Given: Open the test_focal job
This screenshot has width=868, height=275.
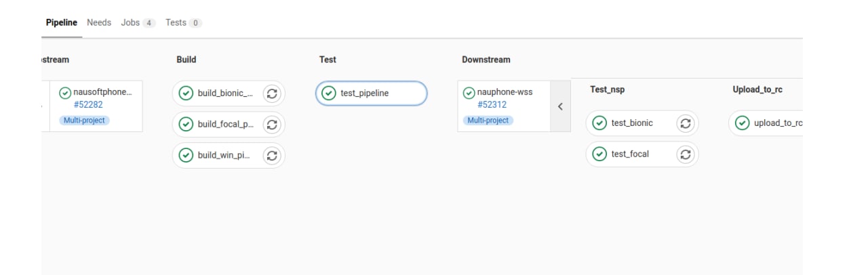Looking at the screenshot, I should (630, 154).
